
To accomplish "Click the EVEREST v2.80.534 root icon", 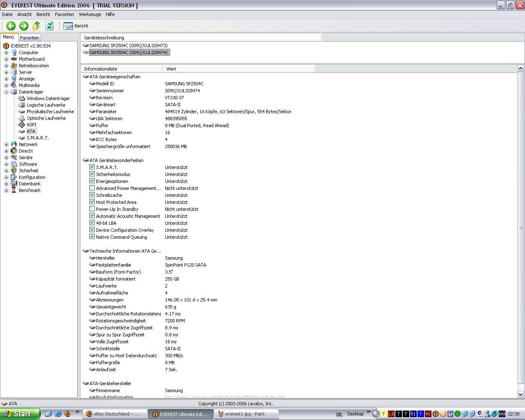I will [x=6, y=46].
